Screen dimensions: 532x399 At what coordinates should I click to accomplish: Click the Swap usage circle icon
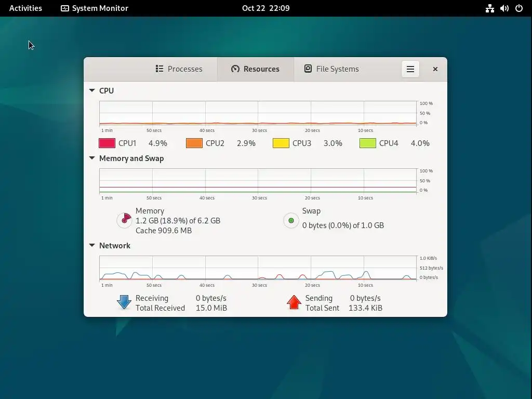point(291,220)
